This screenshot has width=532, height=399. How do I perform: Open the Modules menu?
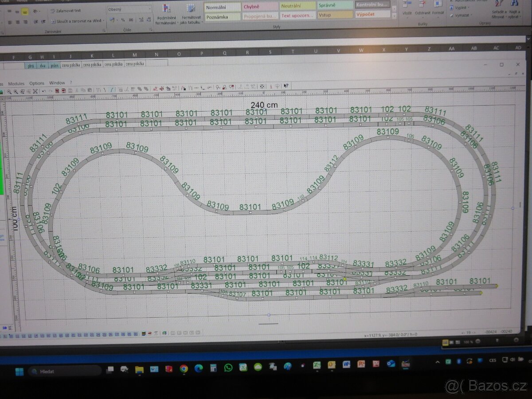[x=16, y=83]
